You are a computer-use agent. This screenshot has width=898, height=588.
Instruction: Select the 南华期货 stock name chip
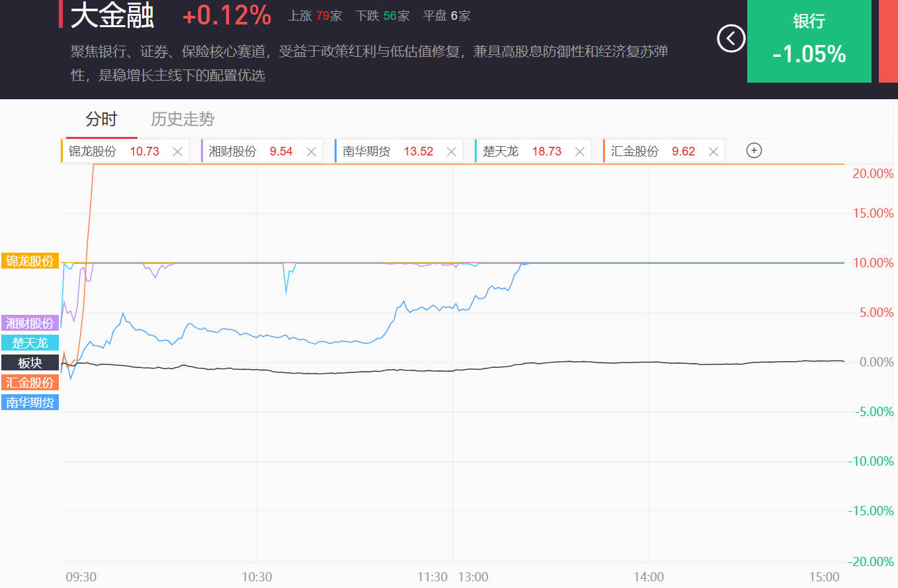366,151
